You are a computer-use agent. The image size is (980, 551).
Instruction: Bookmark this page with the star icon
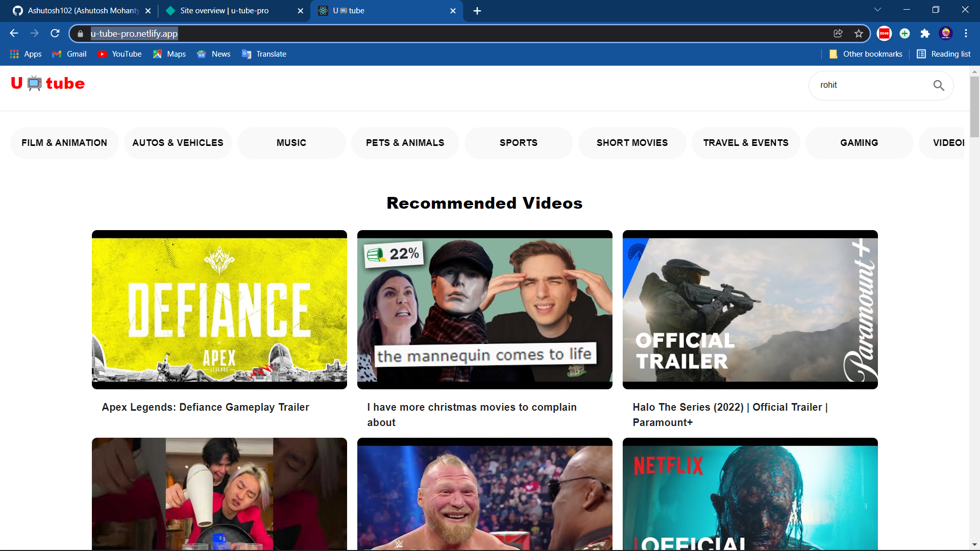[859, 34]
